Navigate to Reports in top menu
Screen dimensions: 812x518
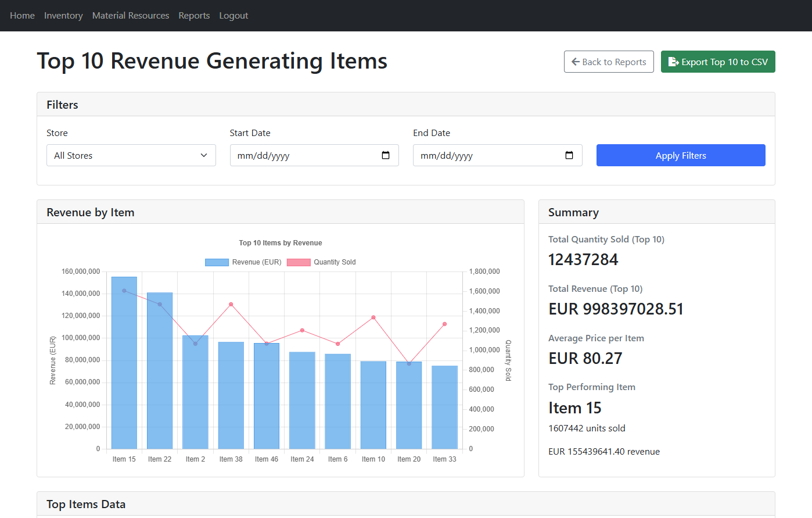tap(194, 16)
